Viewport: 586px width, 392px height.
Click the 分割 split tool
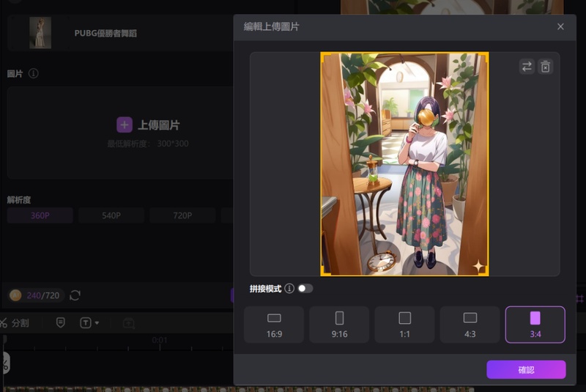click(15, 323)
